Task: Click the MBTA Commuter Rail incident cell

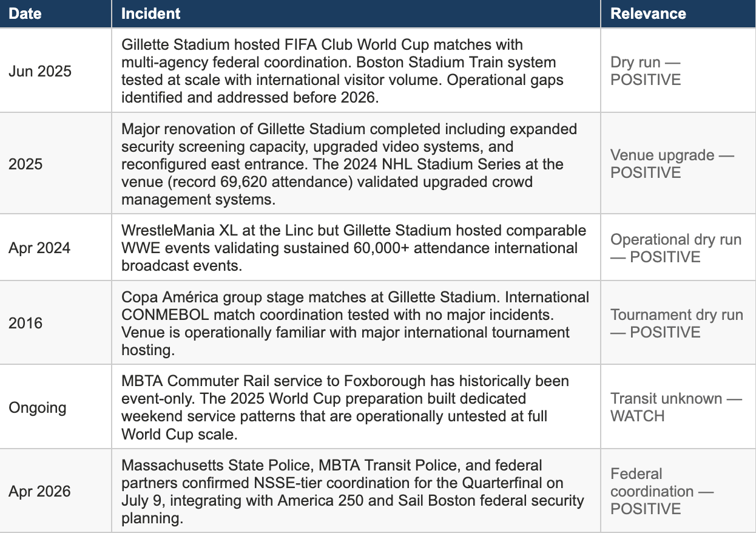Action: click(x=356, y=407)
